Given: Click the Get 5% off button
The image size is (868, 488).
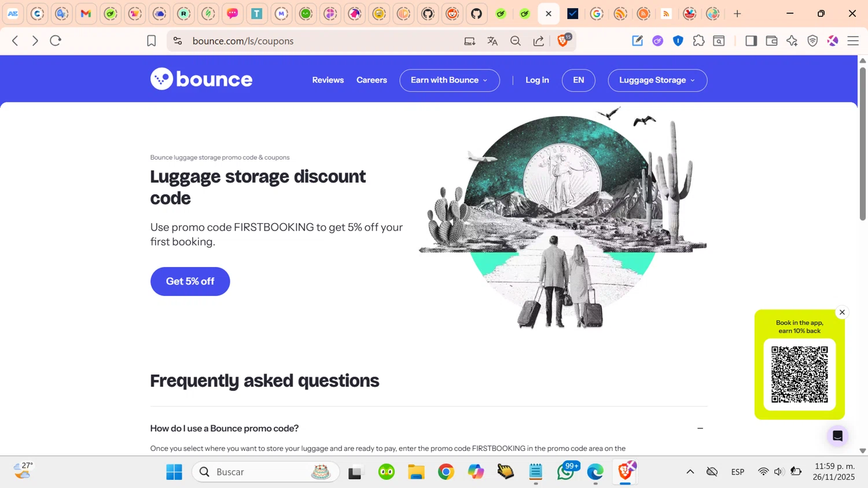Looking at the screenshot, I should click(x=190, y=282).
